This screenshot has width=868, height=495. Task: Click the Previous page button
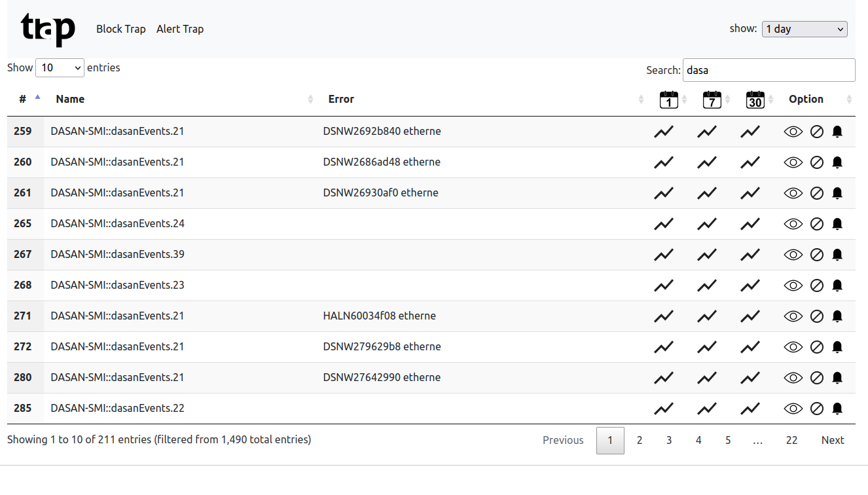click(563, 440)
